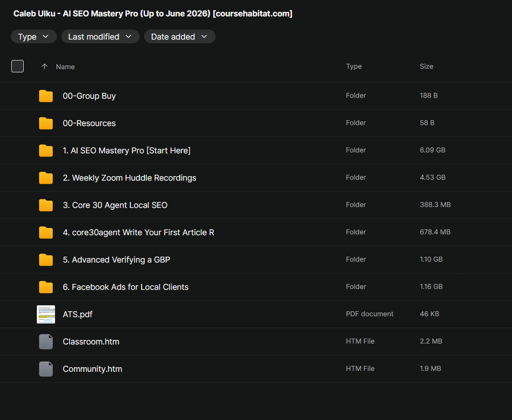512x420 pixels.
Task: Click the 'Folder' type of 00-Group Buy
Action: pyautogui.click(x=356, y=96)
